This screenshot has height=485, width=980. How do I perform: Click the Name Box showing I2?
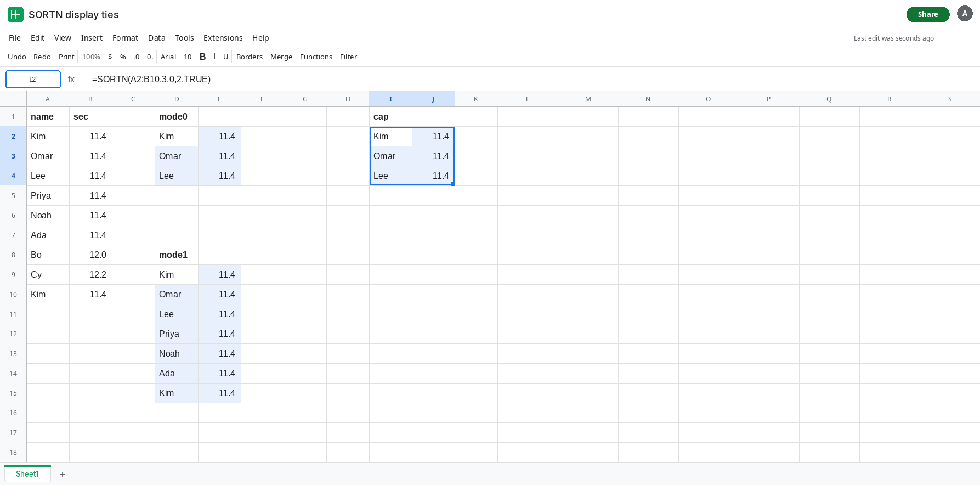coord(33,80)
